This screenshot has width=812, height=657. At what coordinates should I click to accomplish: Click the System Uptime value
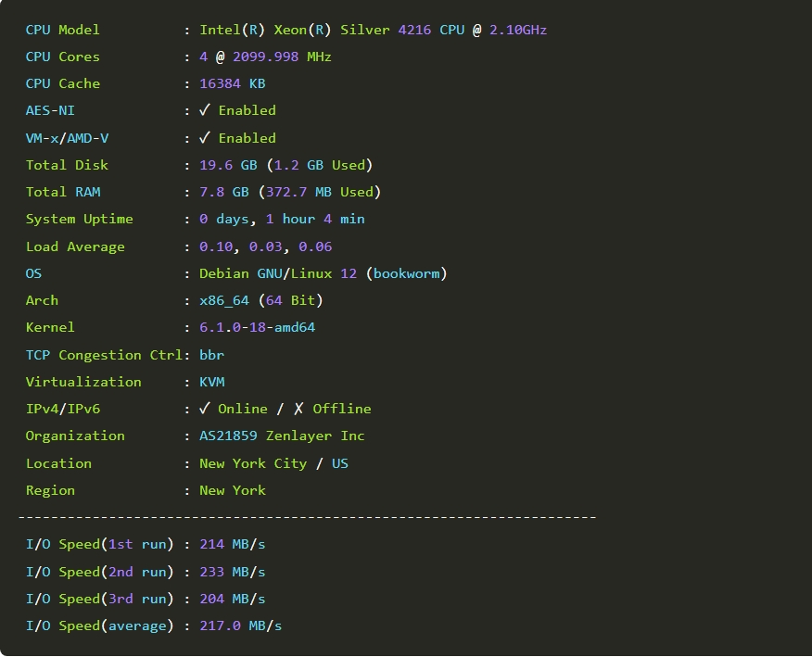coord(282,219)
